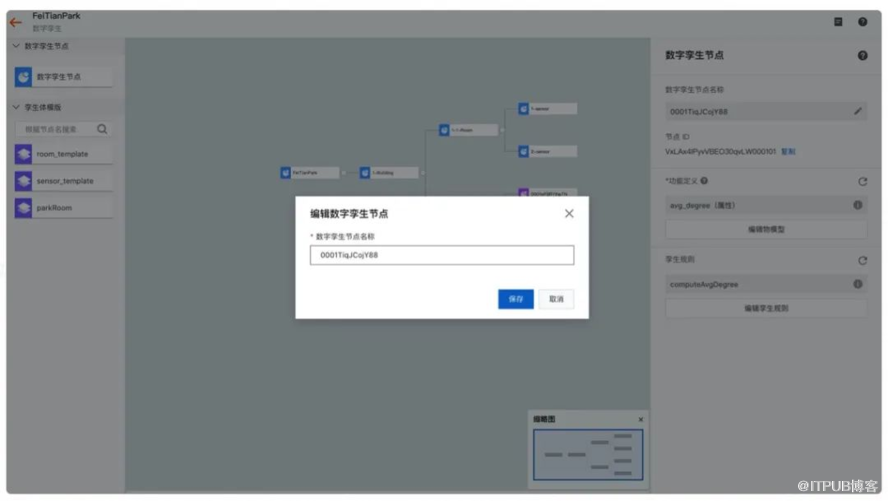Click the 0001TiqJCojY88 name field in right panel
Image resolution: width=888 pixels, height=501 pixels.
pos(766,112)
